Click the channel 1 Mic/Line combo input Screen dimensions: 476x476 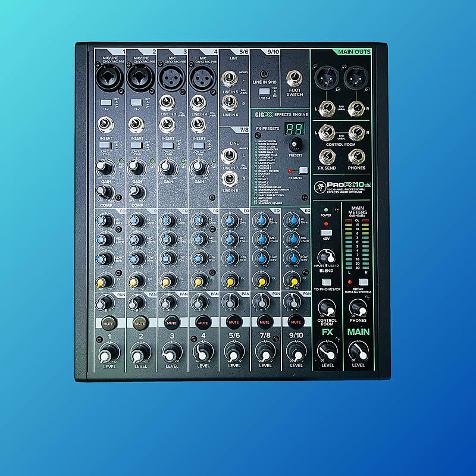click(109, 77)
